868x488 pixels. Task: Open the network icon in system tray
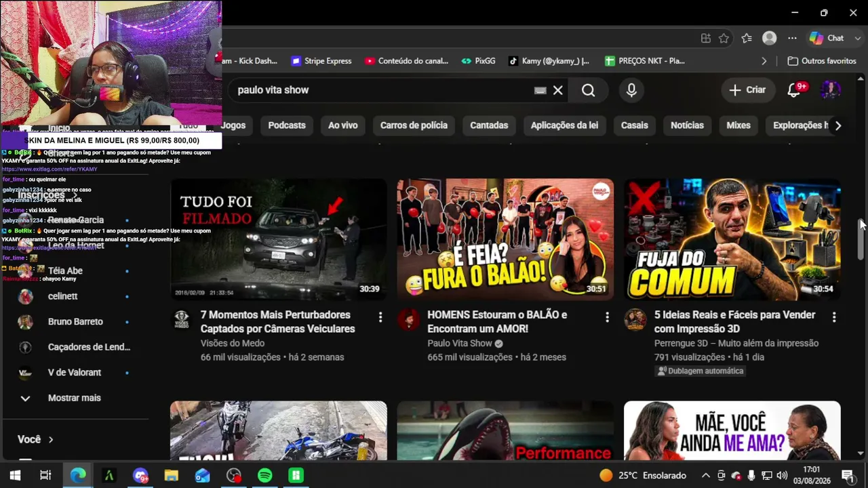click(x=766, y=476)
